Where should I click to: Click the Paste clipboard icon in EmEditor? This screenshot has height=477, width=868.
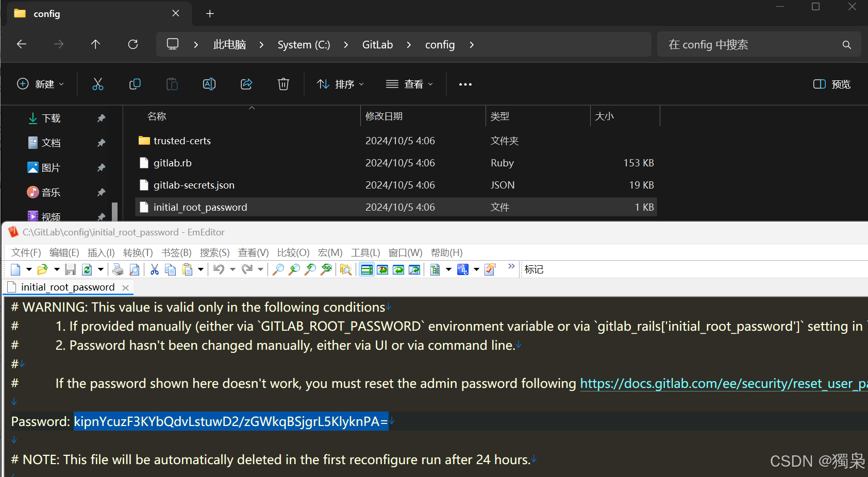coord(187,269)
